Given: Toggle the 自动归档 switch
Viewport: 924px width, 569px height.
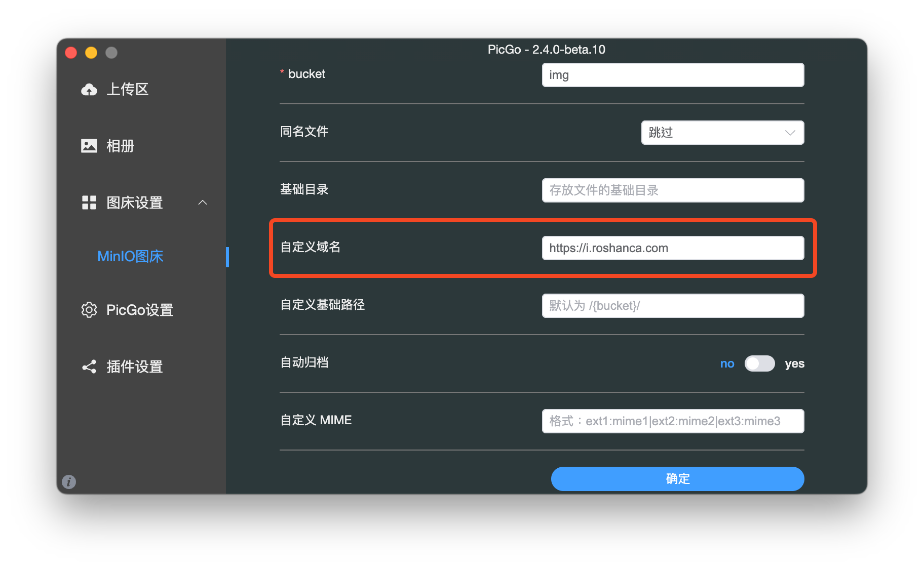Looking at the screenshot, I should tap(759, 363).
